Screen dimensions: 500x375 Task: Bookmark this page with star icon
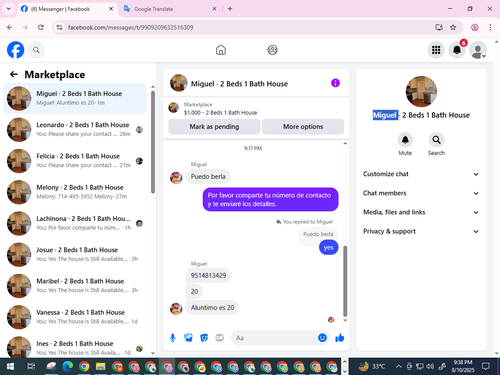[453, 27]
